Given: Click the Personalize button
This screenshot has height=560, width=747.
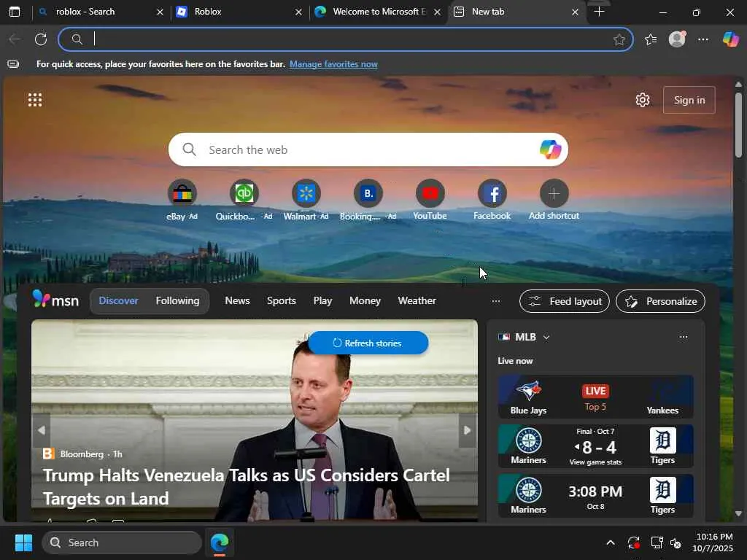Looking at the screenshot, I should coord(660,301).
